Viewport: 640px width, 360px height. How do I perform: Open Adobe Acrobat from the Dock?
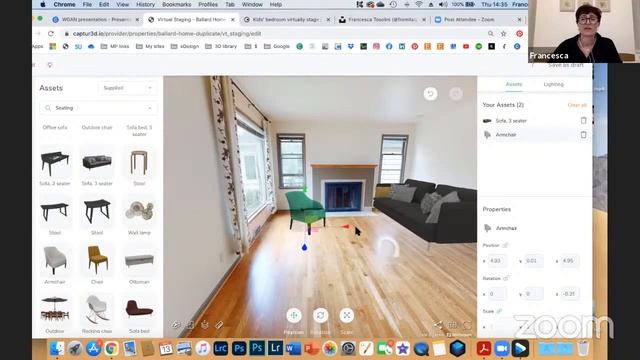point(484,349)
